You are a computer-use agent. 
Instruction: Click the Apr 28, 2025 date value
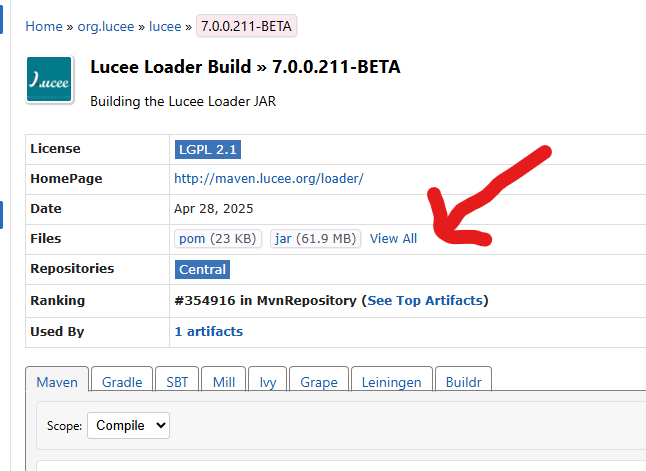213,209
